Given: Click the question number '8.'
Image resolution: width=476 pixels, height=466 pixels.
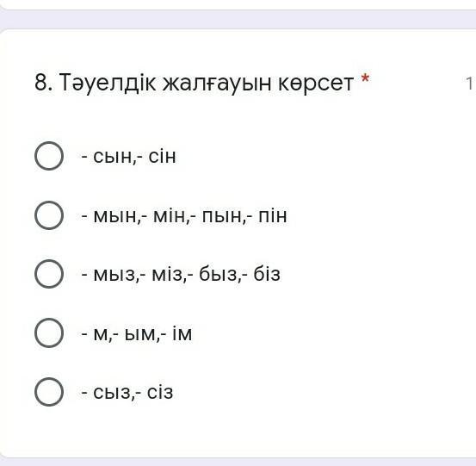Looking at the screenshot, I should click(x=43, y=83).
